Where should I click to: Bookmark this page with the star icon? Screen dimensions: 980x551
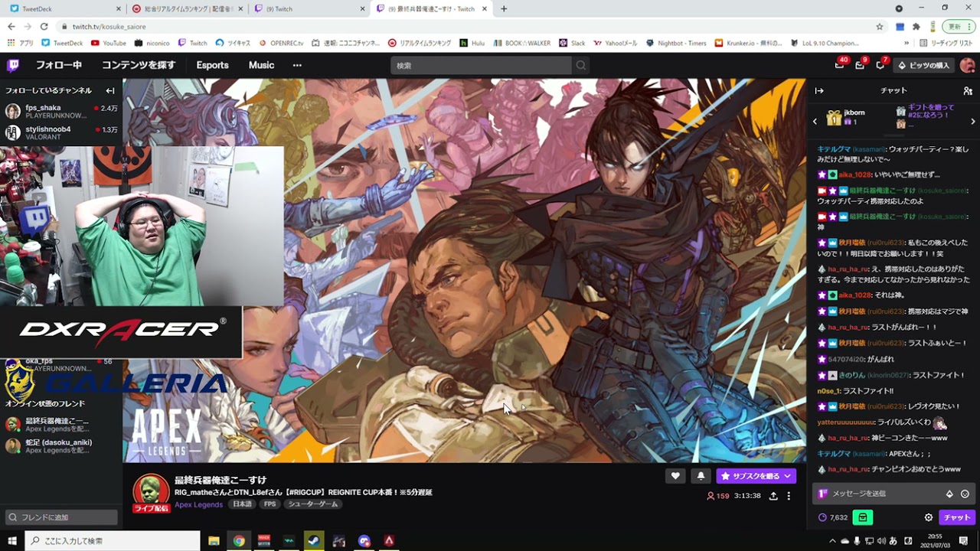pos(880,26)
